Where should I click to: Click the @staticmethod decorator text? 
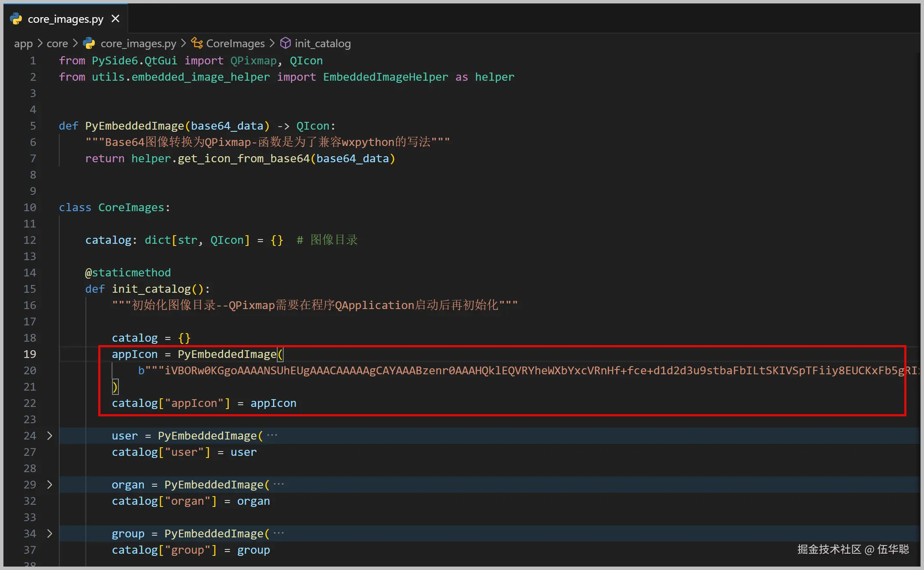click(x=128, y=273)
